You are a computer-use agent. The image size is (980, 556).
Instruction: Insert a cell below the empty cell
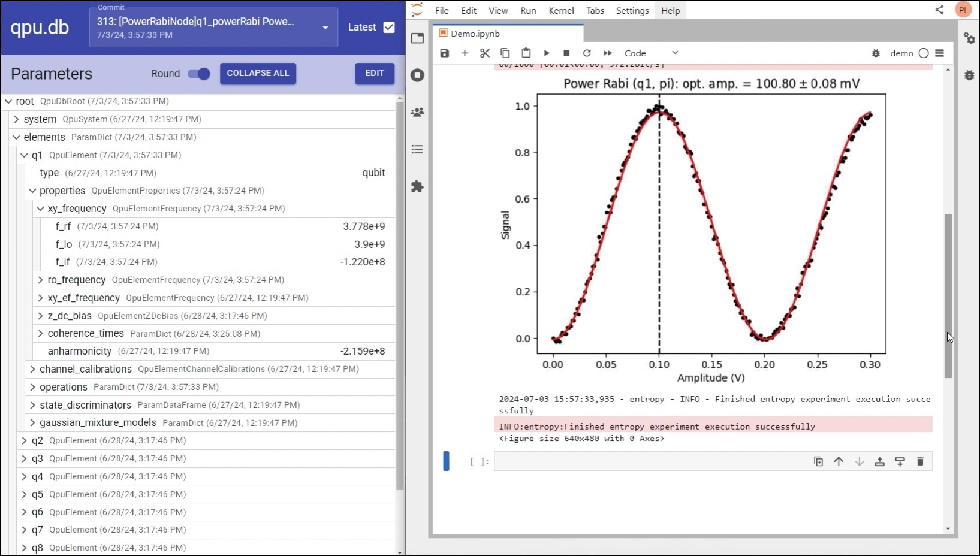[x=900, y=461]
